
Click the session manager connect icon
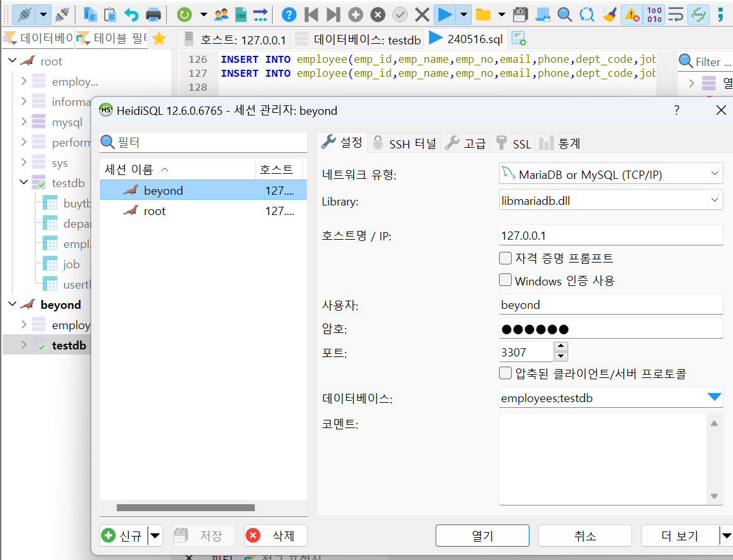pyautogui.click(x=24, y=15)
